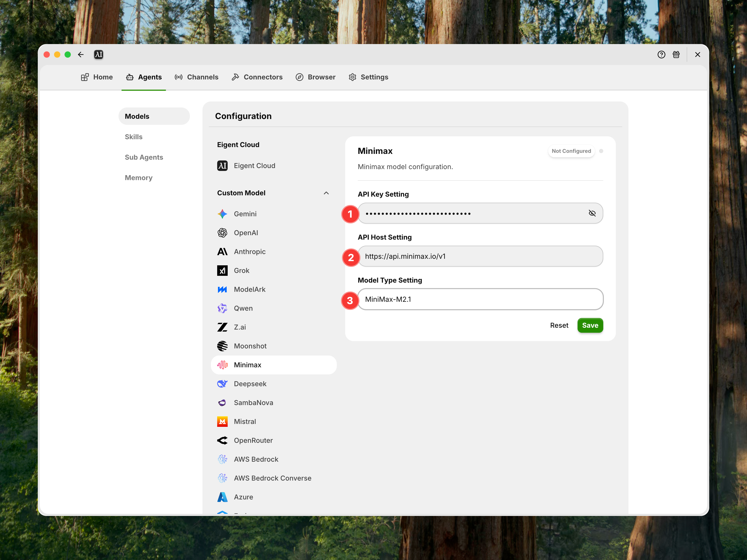Select the AWS Bedrock Converse icon

pyautogui.click(x=222, y=478)
